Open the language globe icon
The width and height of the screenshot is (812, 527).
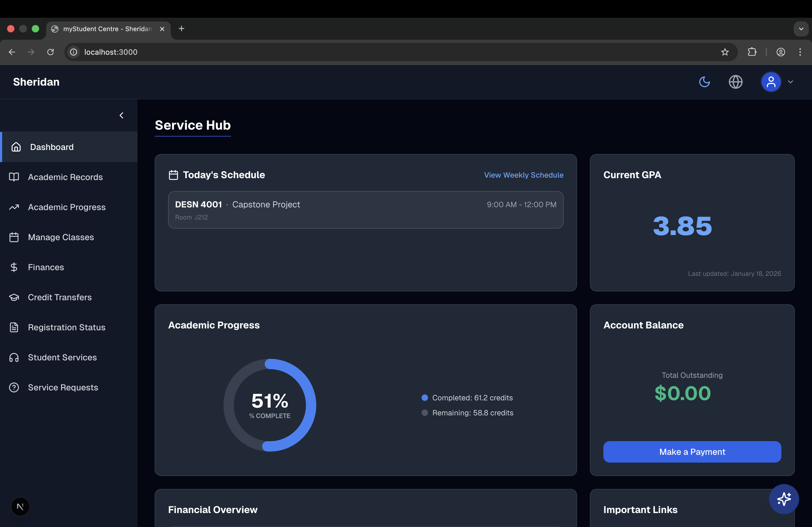click(735, 82)
